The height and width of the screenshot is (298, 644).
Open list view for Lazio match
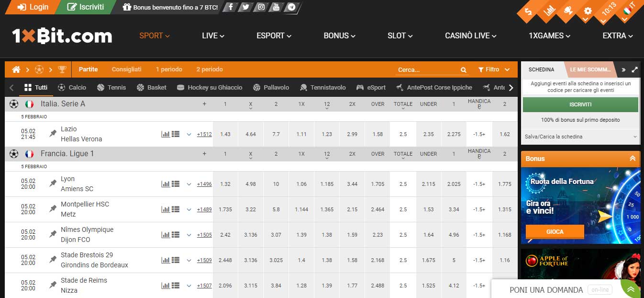click(x=176, y=134)
